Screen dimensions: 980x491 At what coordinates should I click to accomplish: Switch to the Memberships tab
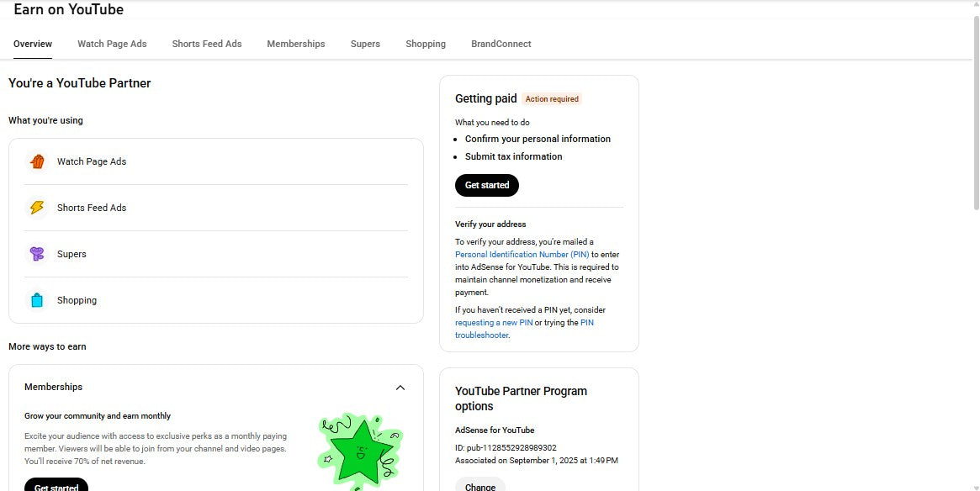(x=295, y=44)
